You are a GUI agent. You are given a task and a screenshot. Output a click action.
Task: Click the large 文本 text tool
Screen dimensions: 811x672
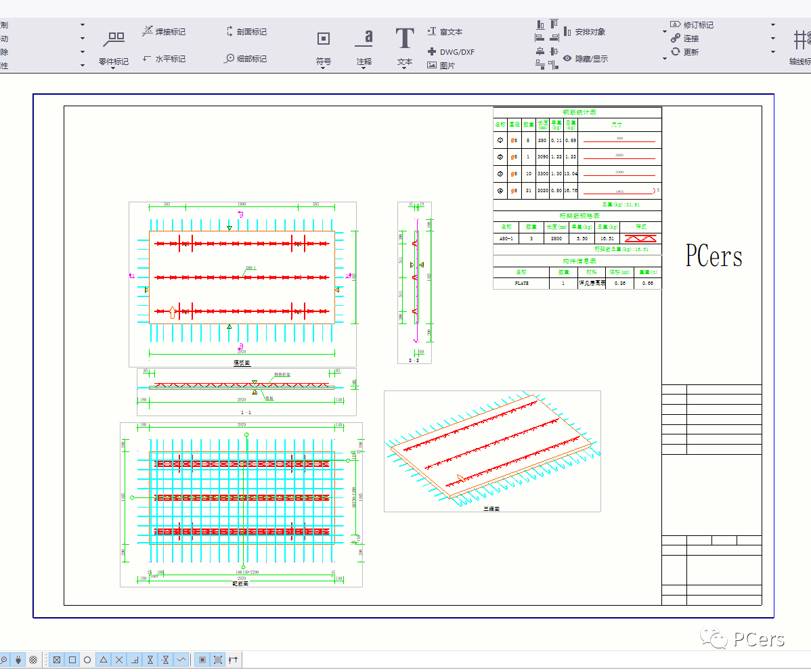(404, 39)
